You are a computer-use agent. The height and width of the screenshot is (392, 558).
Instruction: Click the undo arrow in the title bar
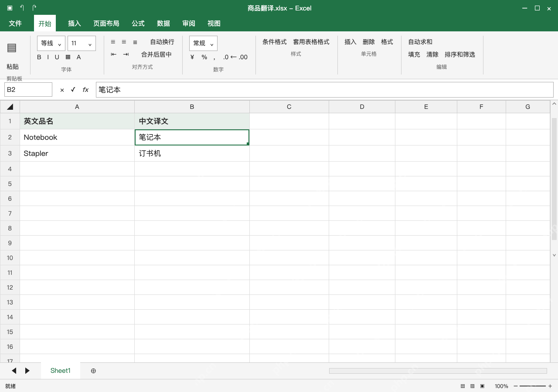click(22, 8)
